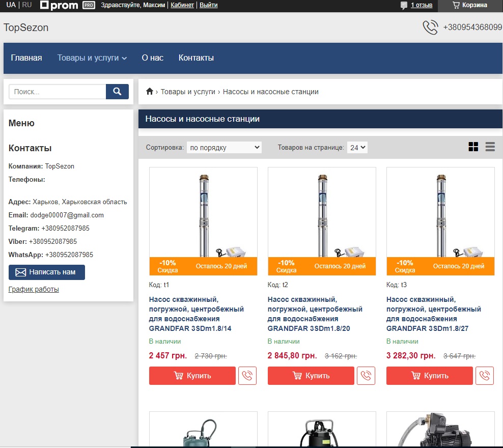
Task: Click Насосы и насосные станции breadcrumb
Action: pyautogui.click(x=271, y=92)
